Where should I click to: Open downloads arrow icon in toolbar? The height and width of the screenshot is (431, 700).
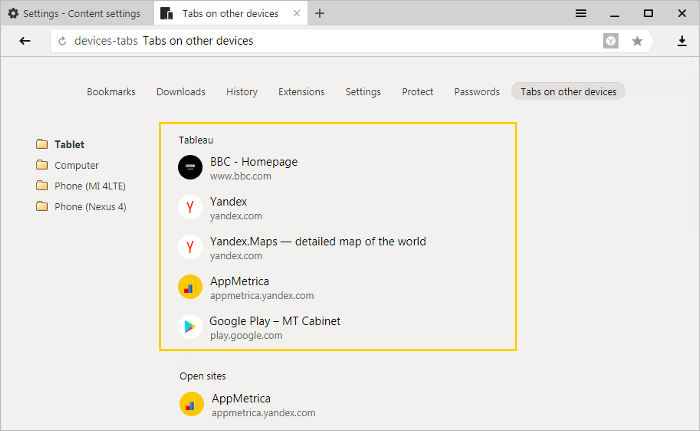coord(682,41)
